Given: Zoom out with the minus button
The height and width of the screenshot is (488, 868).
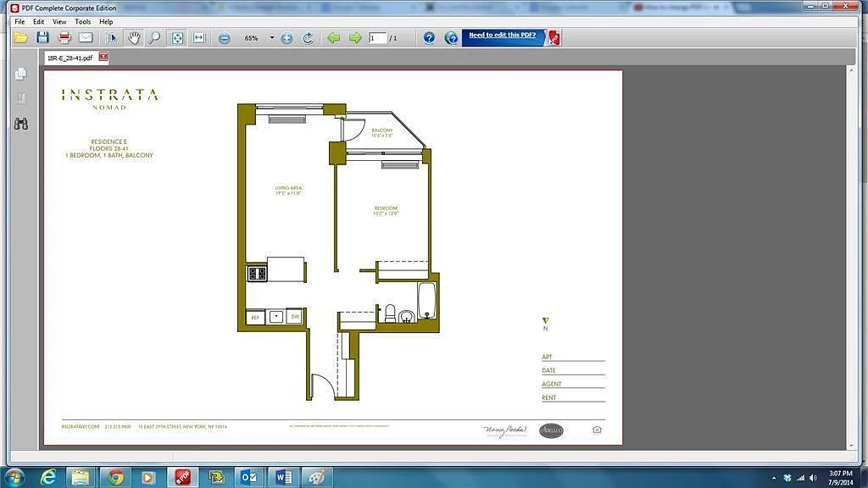Looking at the screenshot, I should [225, 38].
